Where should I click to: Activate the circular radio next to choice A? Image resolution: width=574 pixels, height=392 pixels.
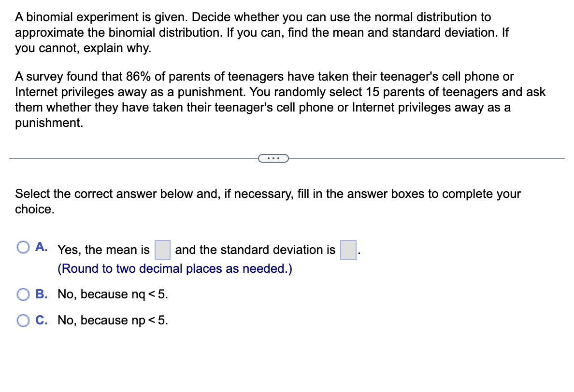pos(23,247)
